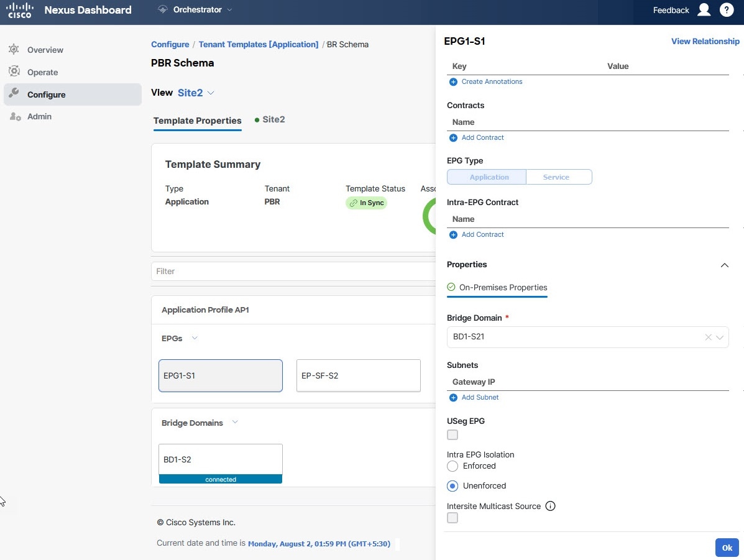
Task: Click Add Contract under Contracts
Action: [482, 137]
